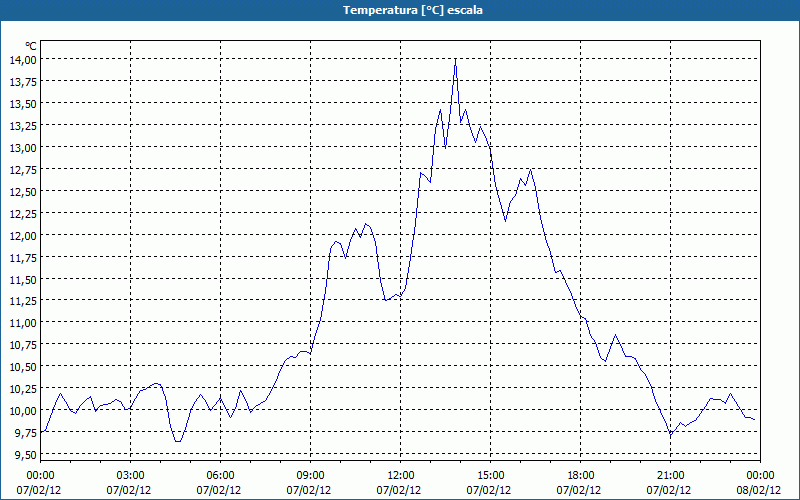Click the 14,00 y-axis value

click(23, 60)
